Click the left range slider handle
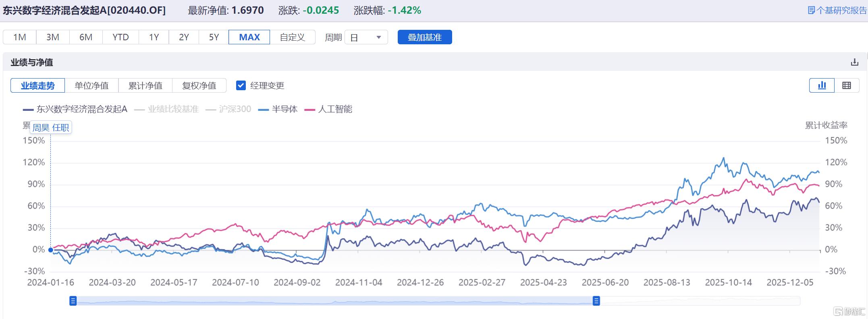 (x=73, y=301)
